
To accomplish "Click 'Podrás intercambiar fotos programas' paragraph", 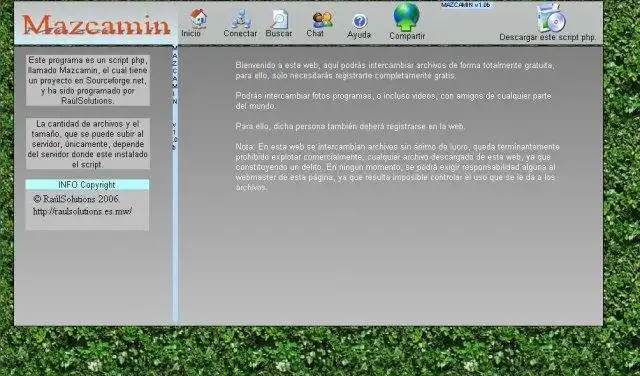I will (x=393, y=101).
